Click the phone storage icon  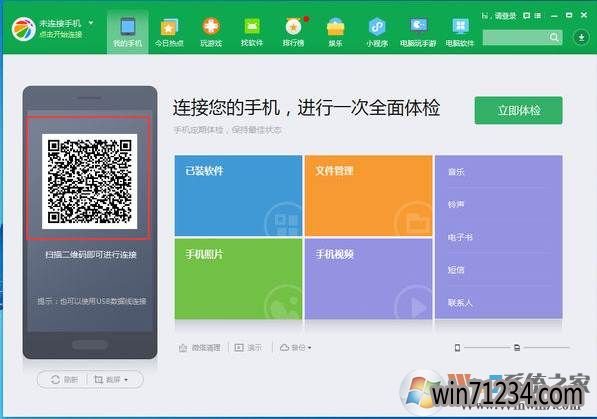(457, 347)
